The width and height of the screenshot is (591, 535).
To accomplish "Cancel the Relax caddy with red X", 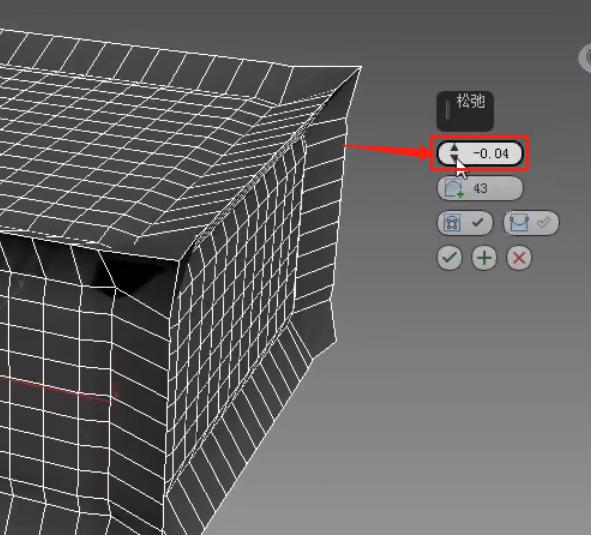I will click(519, 258).
